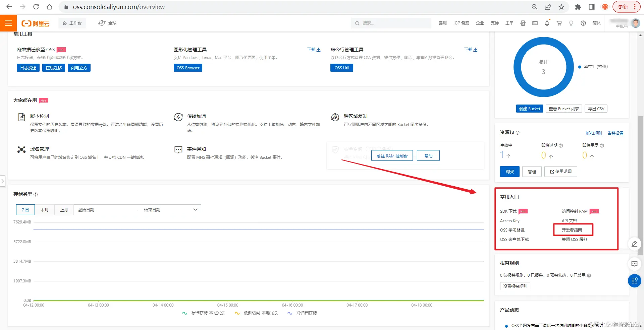Click the version control document icon

pyautogui.click(x=22, y=117)
